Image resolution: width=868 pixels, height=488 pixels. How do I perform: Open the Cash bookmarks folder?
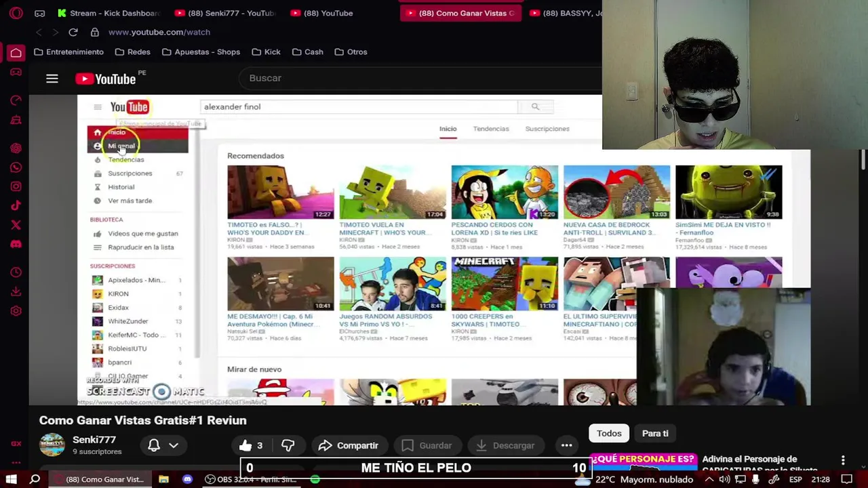pyautogui.click(x=307, y=52)
